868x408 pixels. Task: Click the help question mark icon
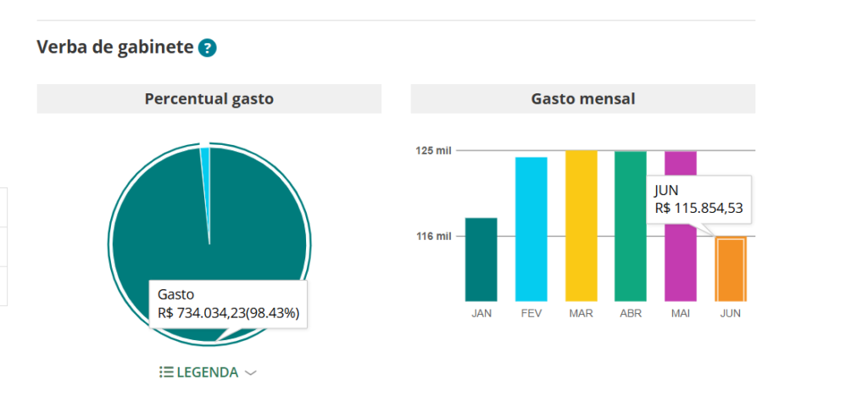207,48
